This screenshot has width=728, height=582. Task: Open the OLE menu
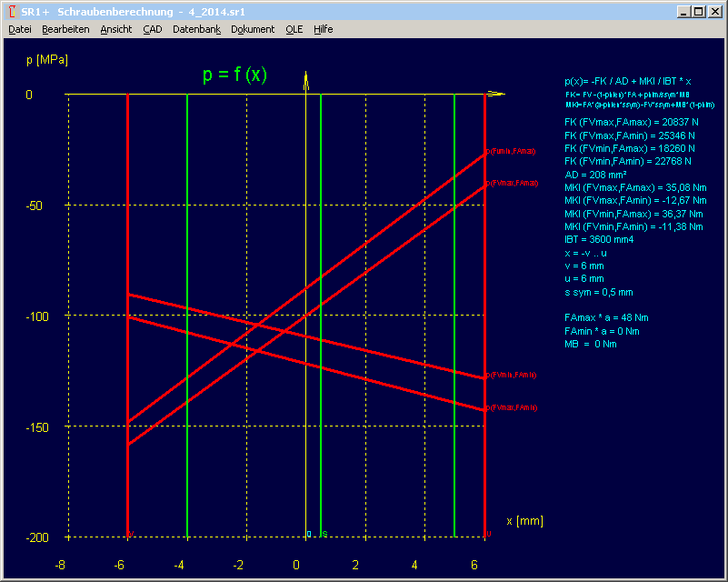coord(294,29)
